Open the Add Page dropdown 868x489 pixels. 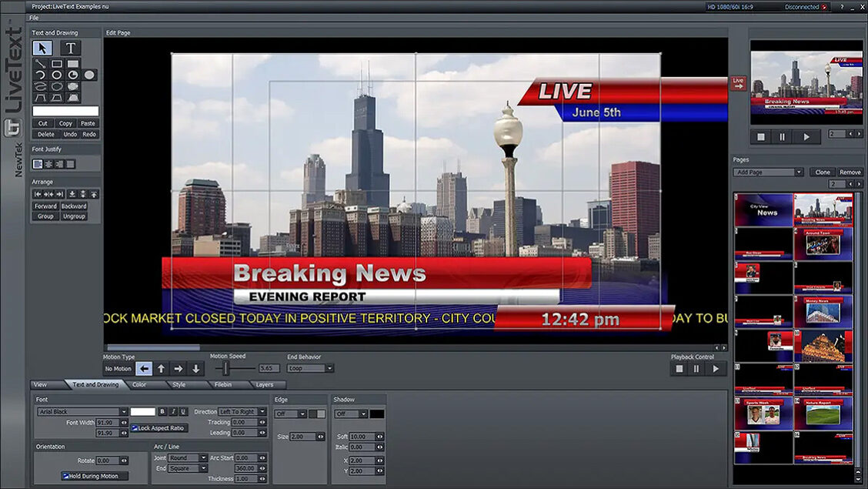[768, 172]
